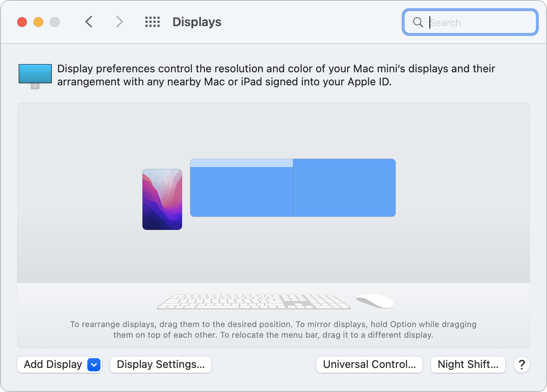Click the green zoom traffic light
The height and width of the screenshot is (392, 547).
click(x=55, y=22)
